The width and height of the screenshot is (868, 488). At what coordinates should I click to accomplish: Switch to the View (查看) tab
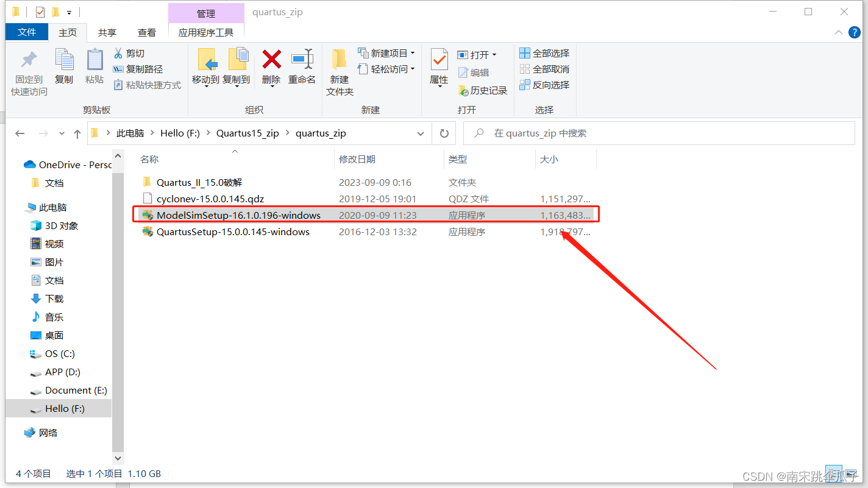pos(146,33)
